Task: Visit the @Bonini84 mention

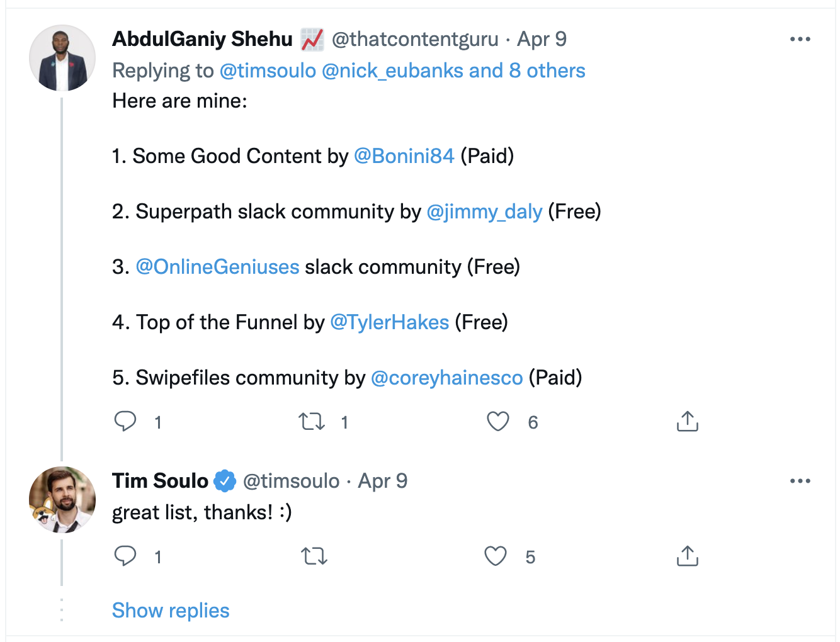Action: coord(404,156)
